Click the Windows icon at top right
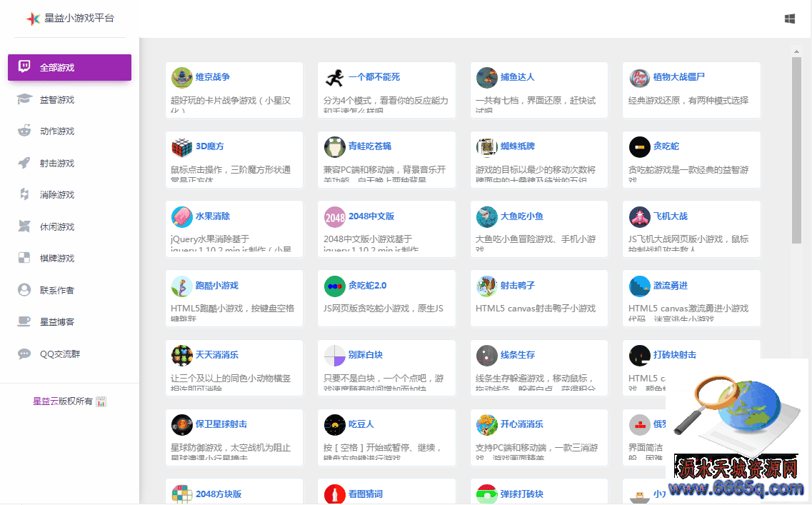This screenshot has height=505, width=812. point(790,19)
